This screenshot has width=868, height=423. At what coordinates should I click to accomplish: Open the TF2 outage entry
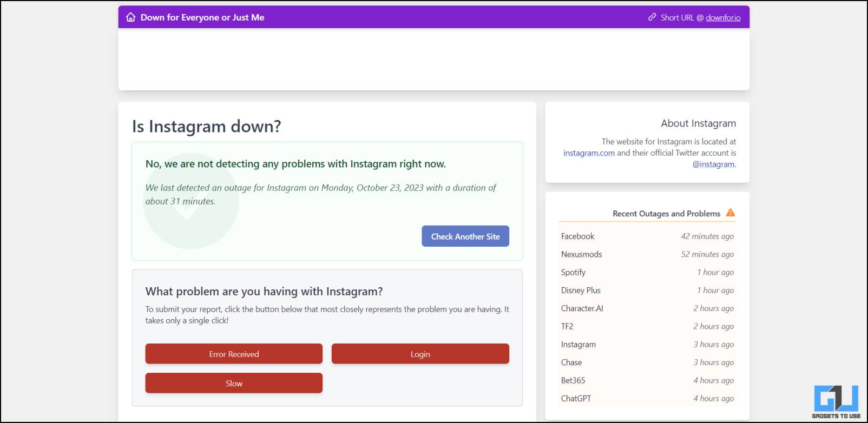[x=567, y=326]
